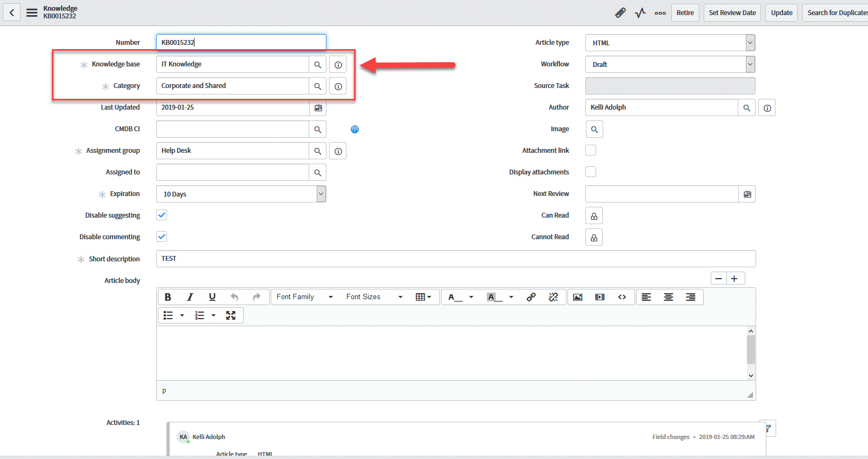Open the activity stream icon

(640, 13)
